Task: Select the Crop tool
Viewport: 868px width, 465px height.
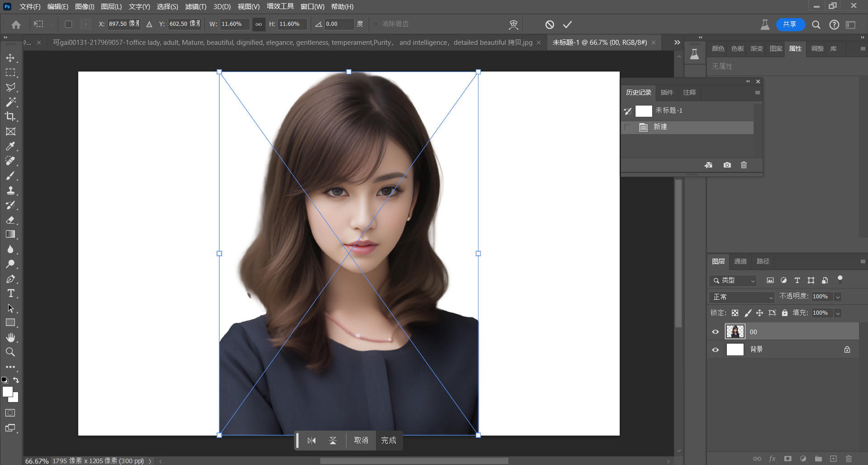Action: click(10, 117)
